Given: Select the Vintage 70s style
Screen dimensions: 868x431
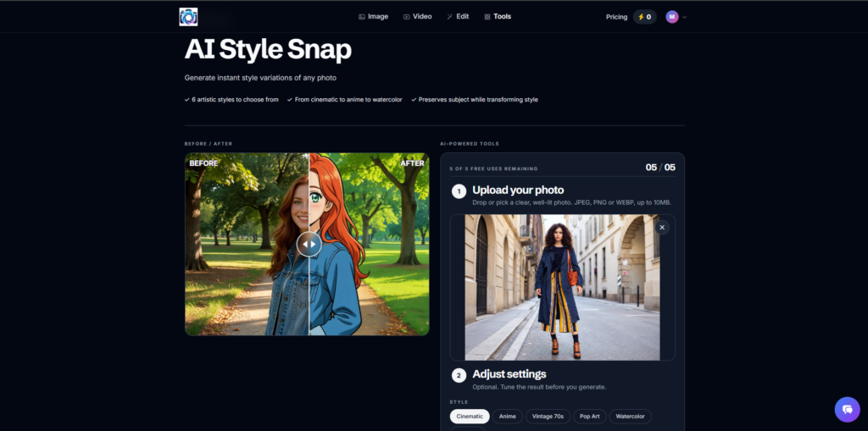Looking at the screenshot, I should tap(548, 416).
